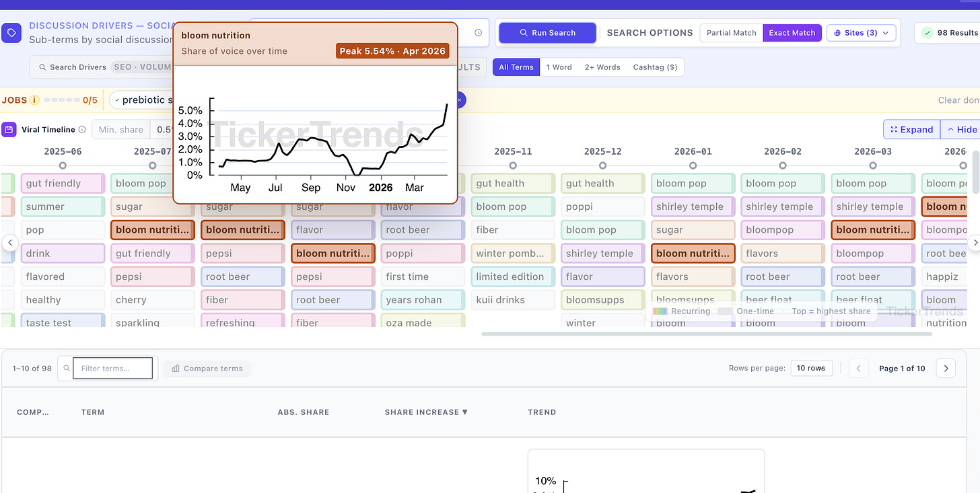Click the magnifier icon in Search Drivers

point(43,67)
